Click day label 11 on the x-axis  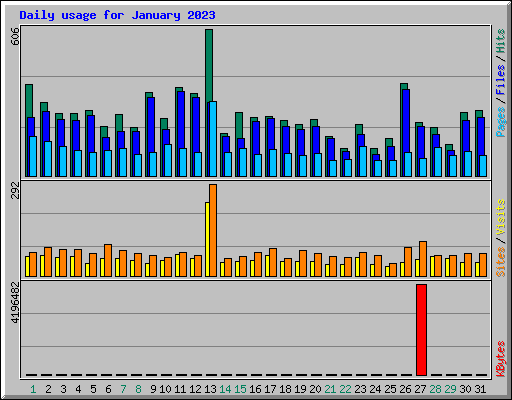(180, 389)
